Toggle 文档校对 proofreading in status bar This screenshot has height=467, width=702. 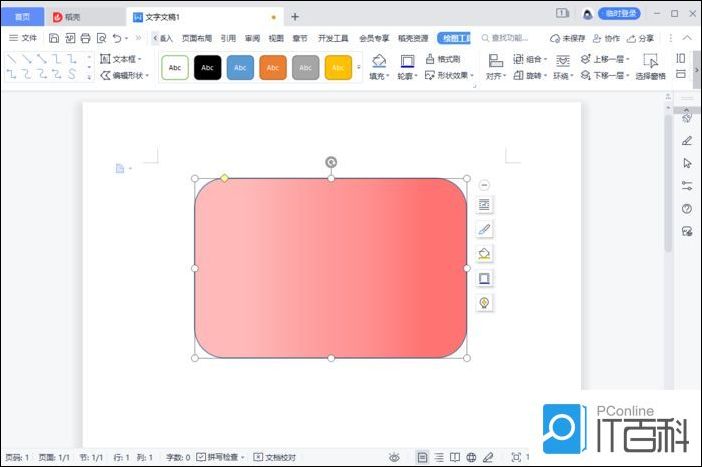(x=275, y=457)
